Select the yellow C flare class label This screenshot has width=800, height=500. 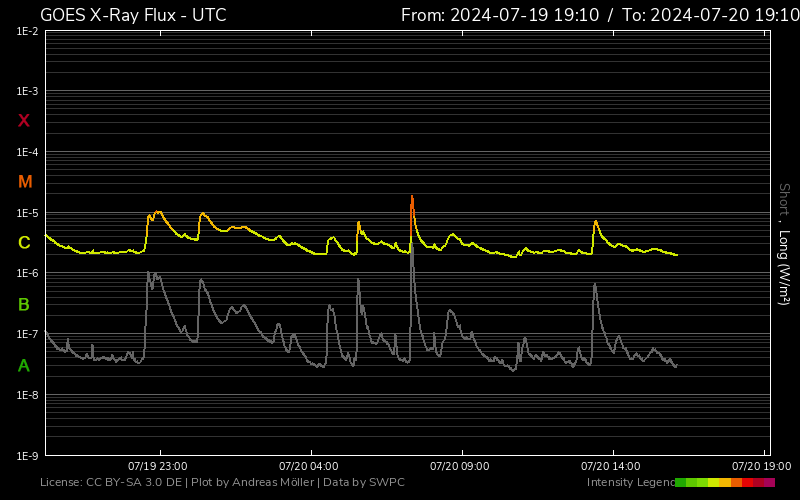click(24, 243)
